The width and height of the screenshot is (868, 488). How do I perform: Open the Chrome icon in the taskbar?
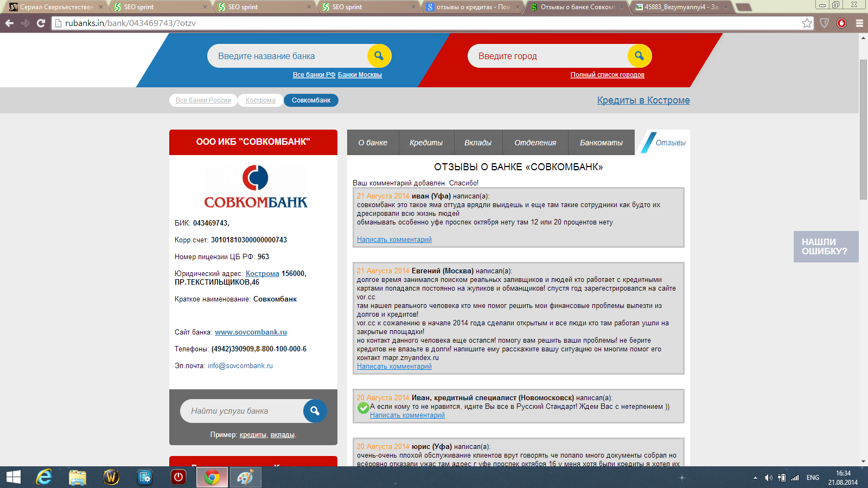point(212,477)
